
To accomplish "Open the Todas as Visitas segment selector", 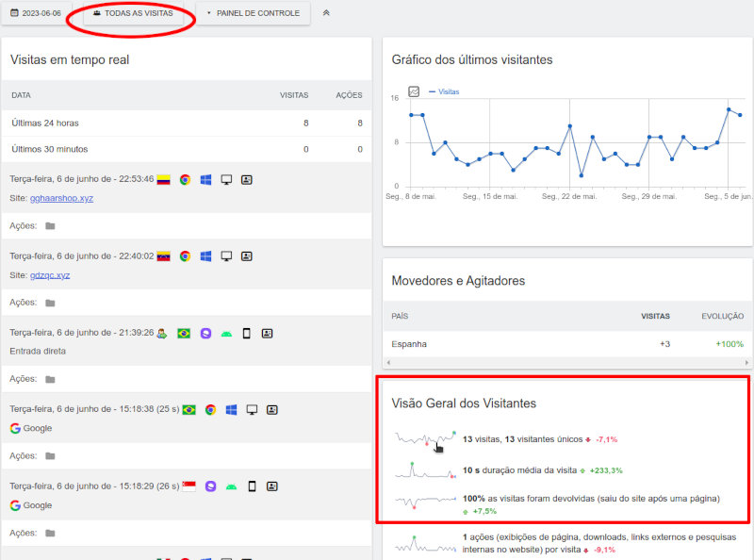I will click(x=133, y=13).
